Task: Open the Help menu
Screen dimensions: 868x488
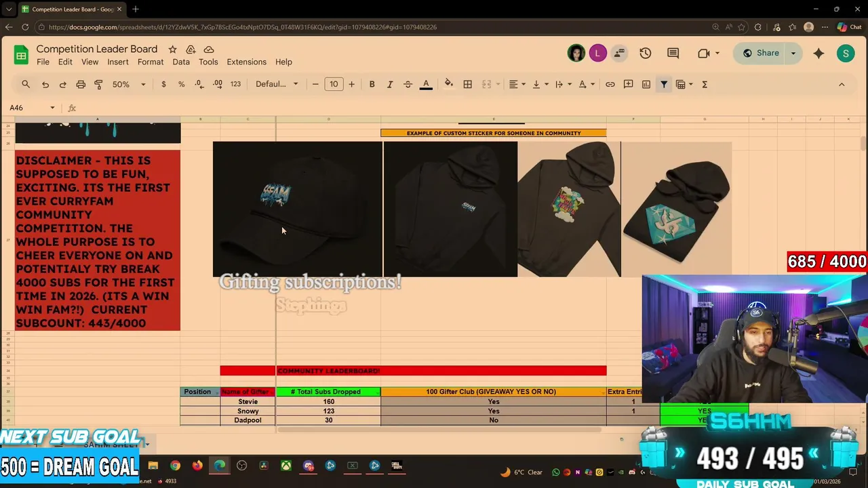Action: click(283, 62)
